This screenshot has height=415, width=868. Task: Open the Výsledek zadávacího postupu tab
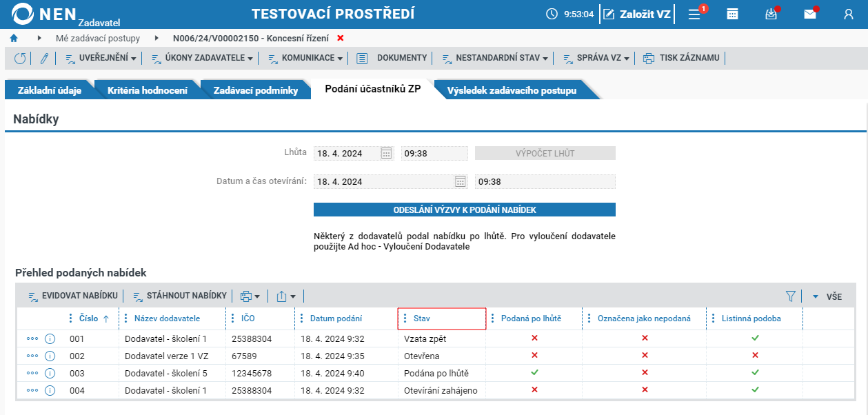point(512,90)
